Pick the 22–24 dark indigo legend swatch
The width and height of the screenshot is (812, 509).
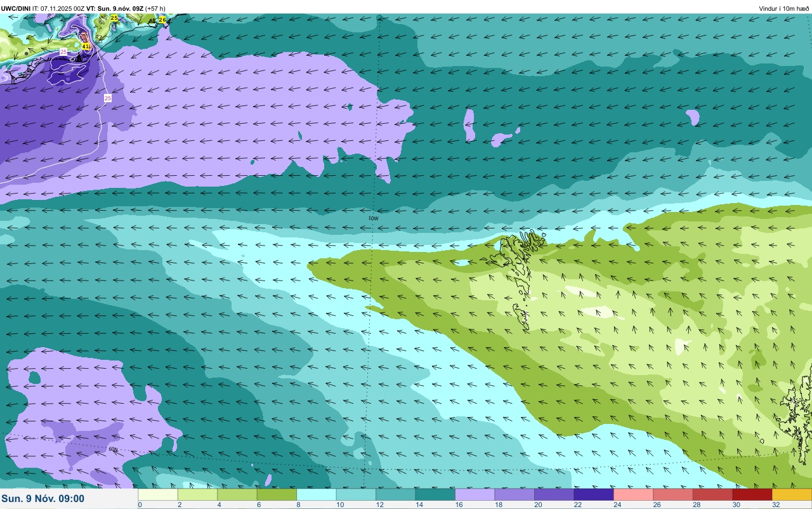tap(594, 494)
